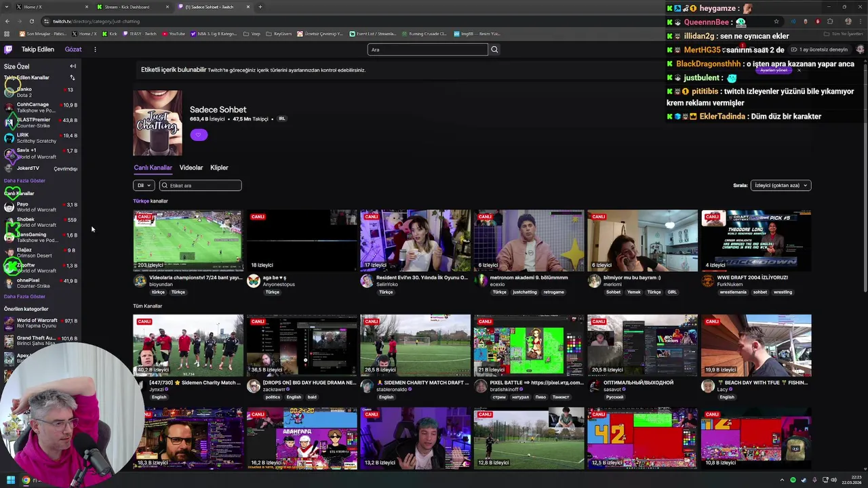
Task: Open the Dil language filter dropdown
Action: coord(144,185)
